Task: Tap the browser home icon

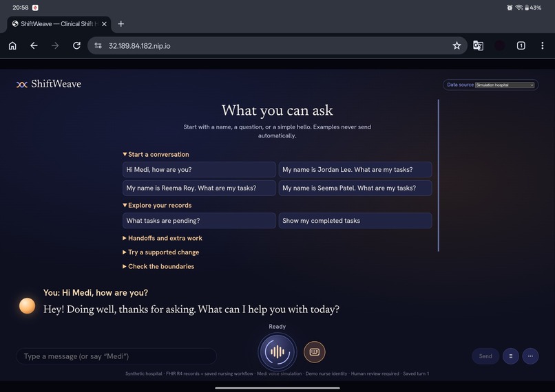Action: click(12, 45)
